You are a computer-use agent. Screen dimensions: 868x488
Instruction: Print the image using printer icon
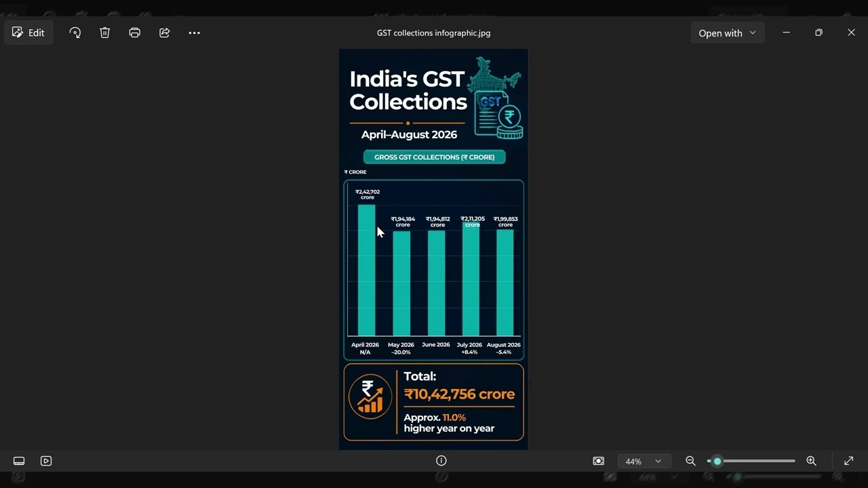coord(135,33)
